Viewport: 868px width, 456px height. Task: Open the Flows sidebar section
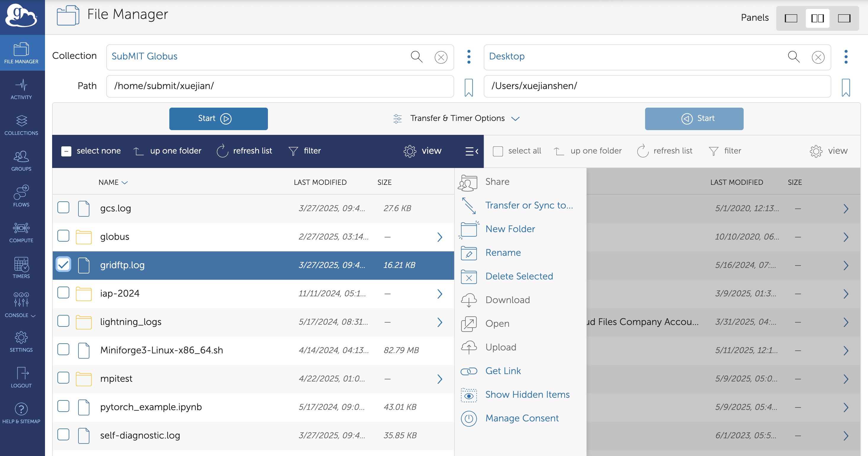(21, 196)
